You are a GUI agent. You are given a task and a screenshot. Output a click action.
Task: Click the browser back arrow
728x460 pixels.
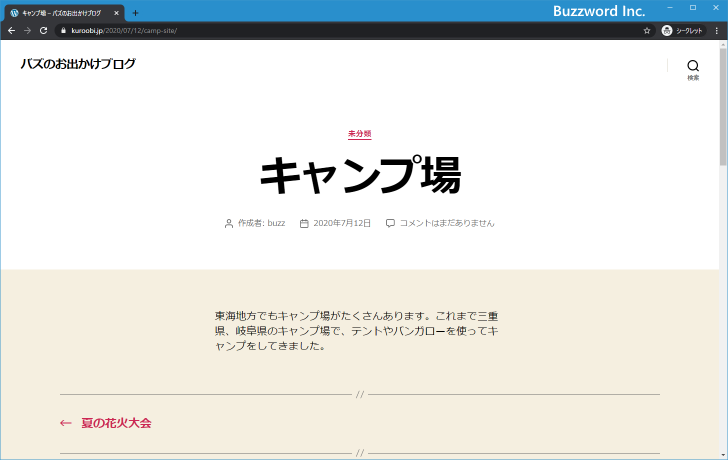click(11, 31)
